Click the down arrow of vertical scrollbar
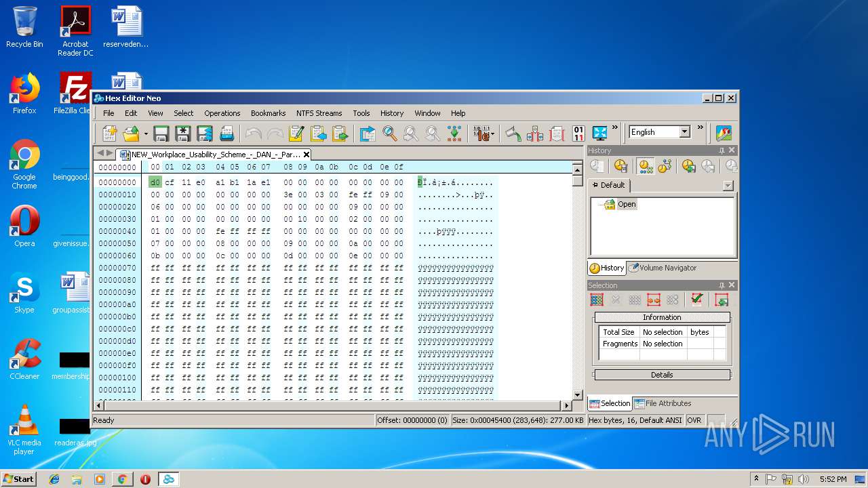The width and height of the screenshot is (868, 488). click(578, 394)
